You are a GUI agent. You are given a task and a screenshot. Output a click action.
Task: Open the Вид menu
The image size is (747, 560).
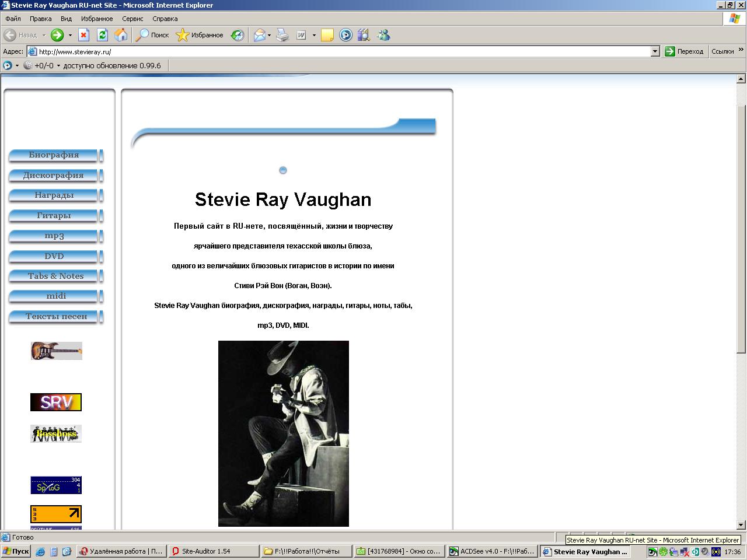click(65, 19)
